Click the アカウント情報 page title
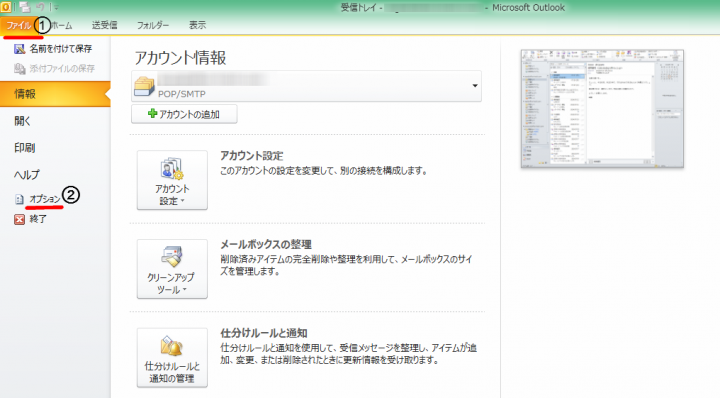720x398 pixels. click(x=180, y=58)
